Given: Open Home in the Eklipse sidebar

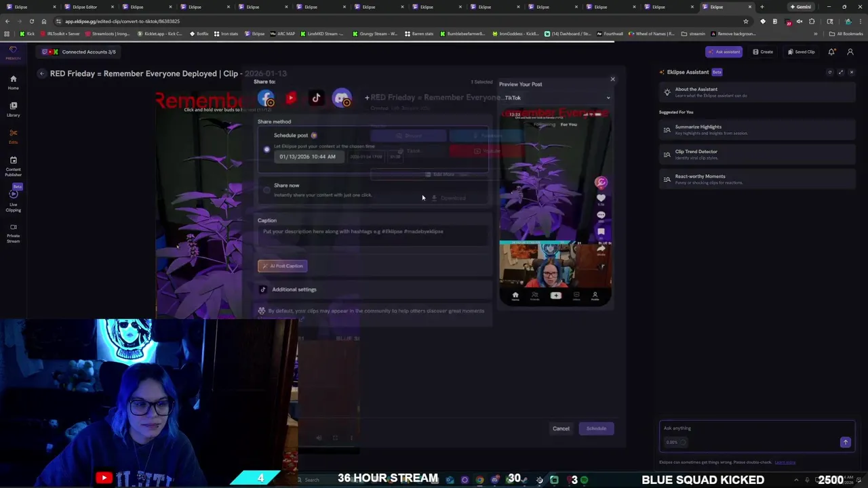Looking at the screenshot, I should [13, 82].
